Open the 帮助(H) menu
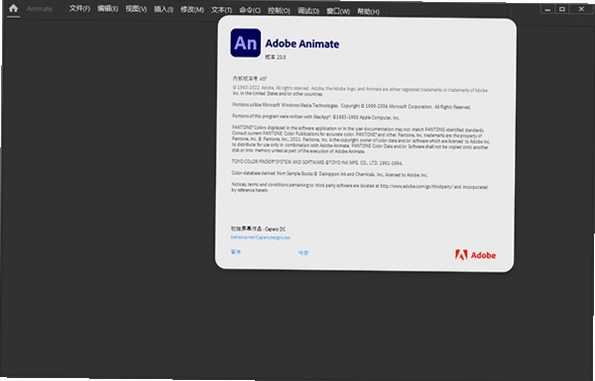Image resolution: width=595 pixels, height=381 pixels. (368, 12)
